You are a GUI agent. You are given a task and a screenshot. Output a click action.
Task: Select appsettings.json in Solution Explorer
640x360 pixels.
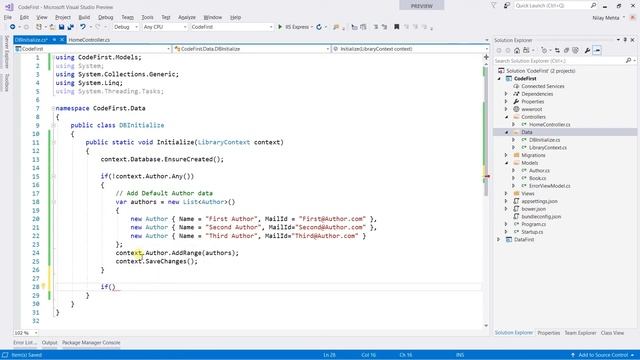(x=539, y=201)
